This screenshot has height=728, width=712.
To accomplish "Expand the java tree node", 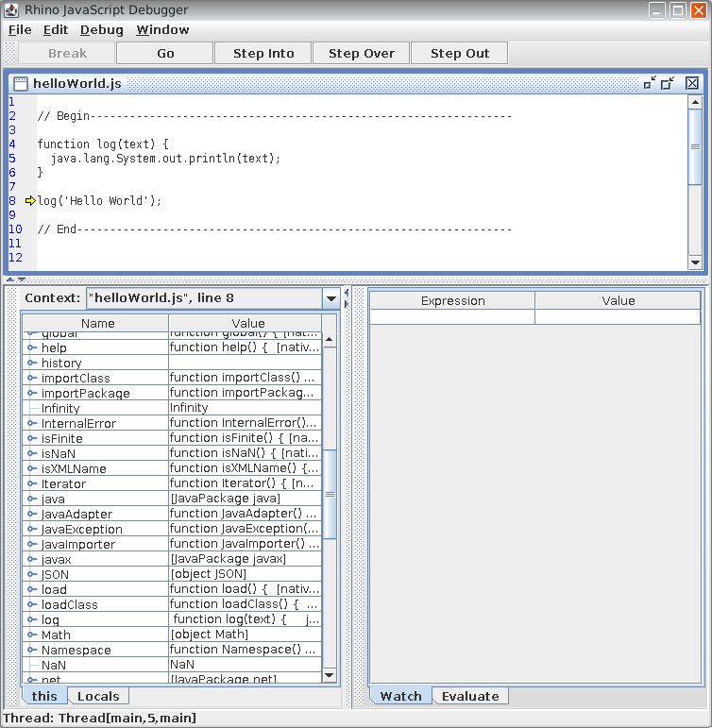I will 31,499.
